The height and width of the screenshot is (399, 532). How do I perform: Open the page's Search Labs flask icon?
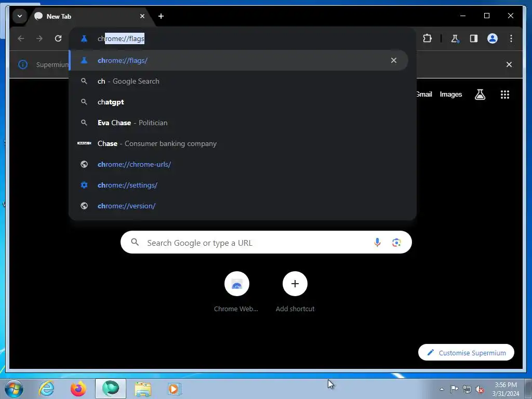tap(480, 95)
